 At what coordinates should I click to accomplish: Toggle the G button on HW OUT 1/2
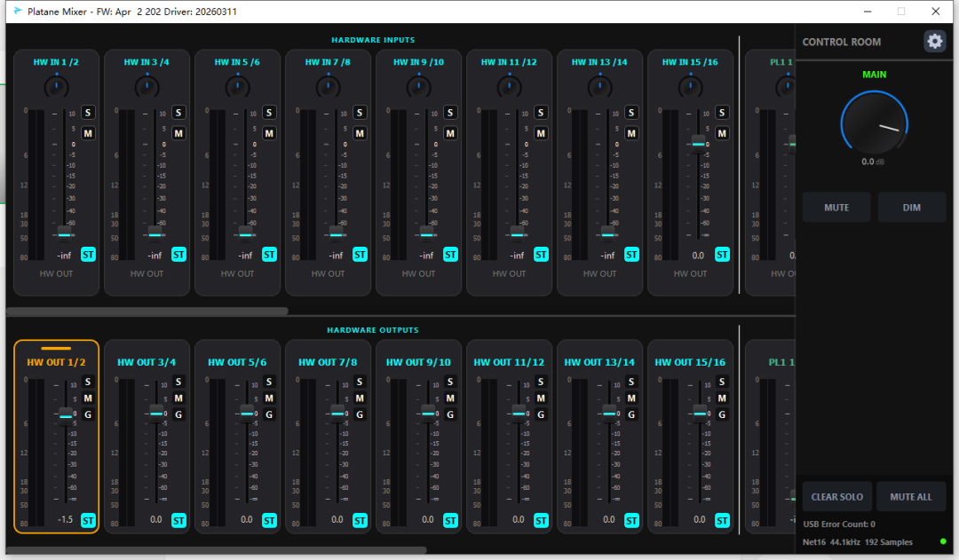click(x=88, y=414)
